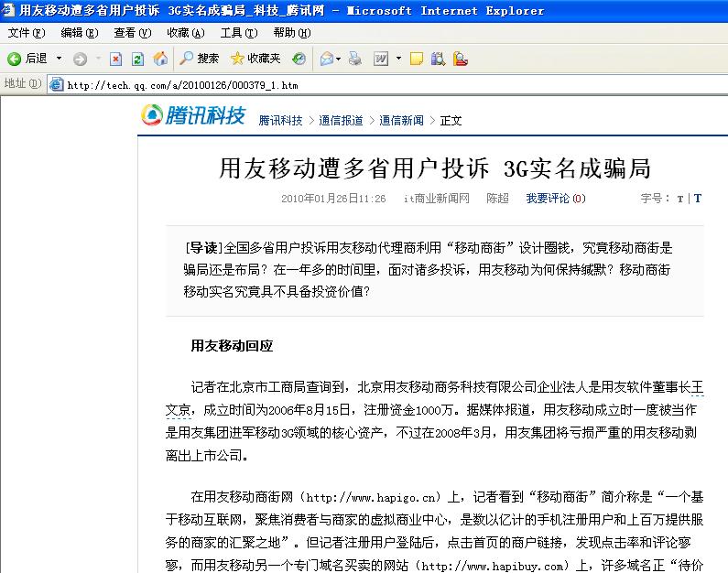The image size is (728, 573).
Task: Click the section heading 用友移动回应
Action: click(x=232, y=346)
